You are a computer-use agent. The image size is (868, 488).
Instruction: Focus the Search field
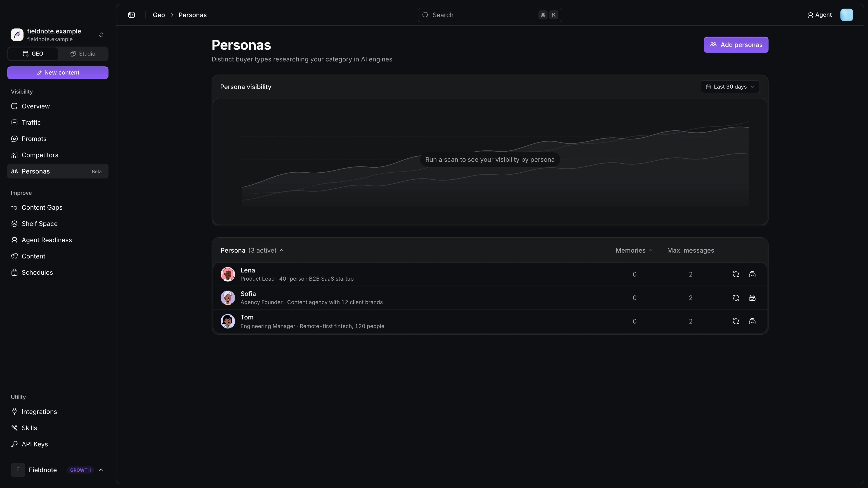click(x=490, y=15)
